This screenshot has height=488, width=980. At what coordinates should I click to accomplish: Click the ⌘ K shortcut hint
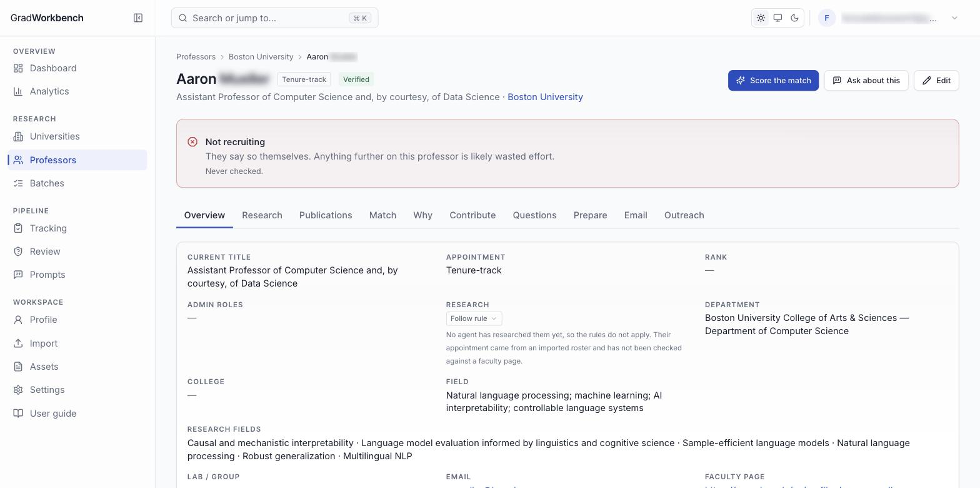click(x=360, y=18)
